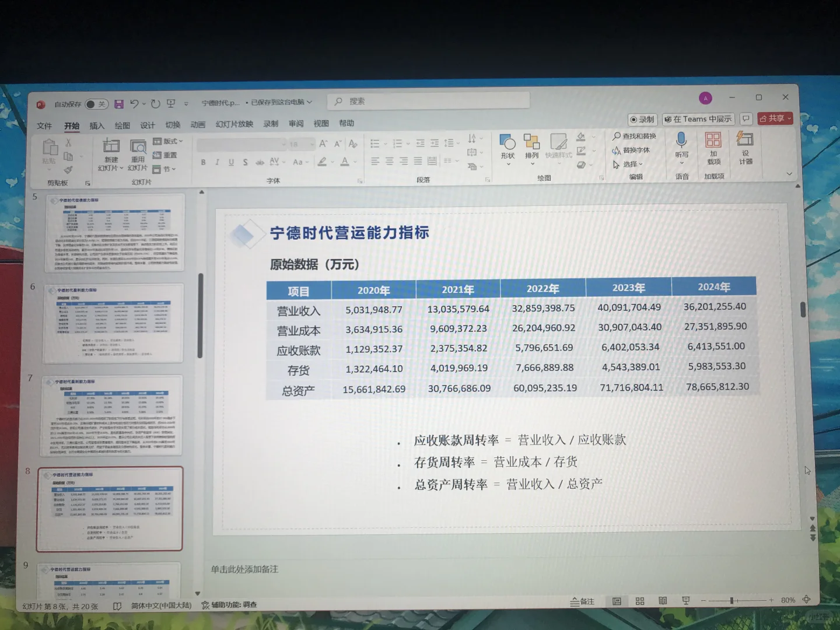Image resolution: width=840 pixels, height=630 pixels.
Task: Switch to reading view in status bar
Action: coord(663,601)
